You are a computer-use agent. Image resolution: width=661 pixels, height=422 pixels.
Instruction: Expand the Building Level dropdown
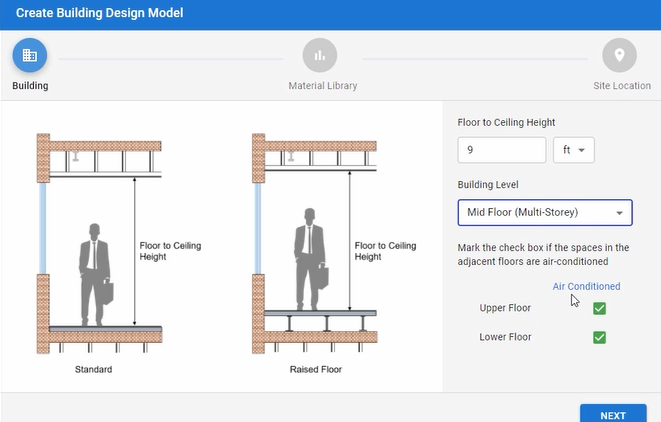pos(545,213)
